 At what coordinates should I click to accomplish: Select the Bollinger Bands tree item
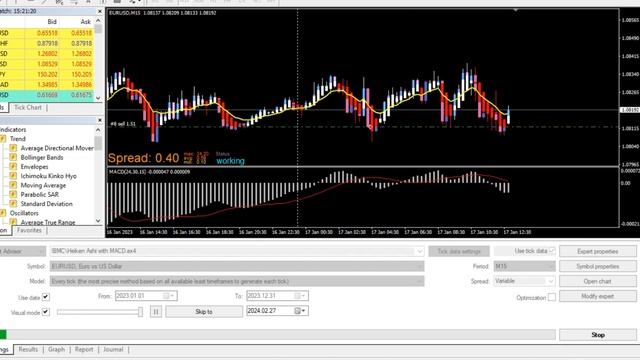[x=42, y=158]
